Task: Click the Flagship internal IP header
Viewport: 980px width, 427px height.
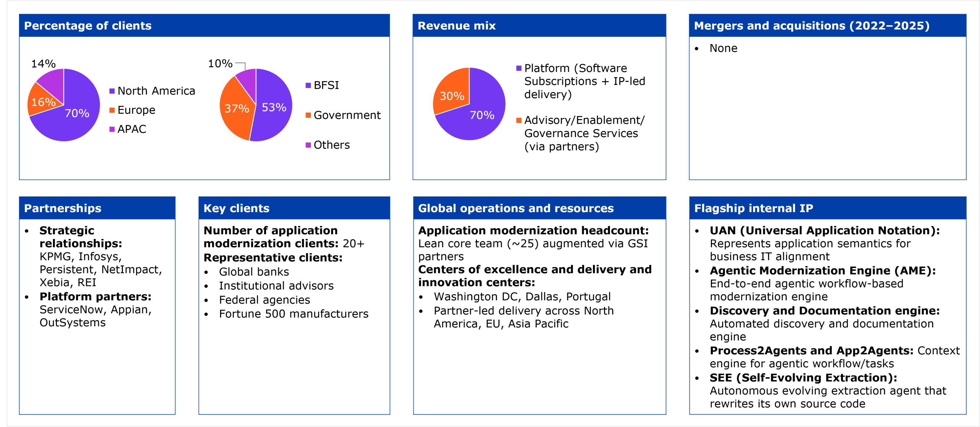Action: (x=753, y=208)
